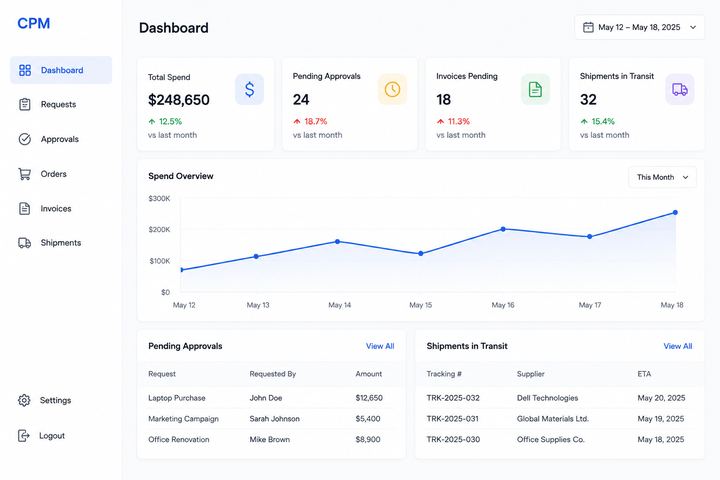Open the Orders section
The height and width of the screenshot is (480, 720).
click(x=53, y=174)
